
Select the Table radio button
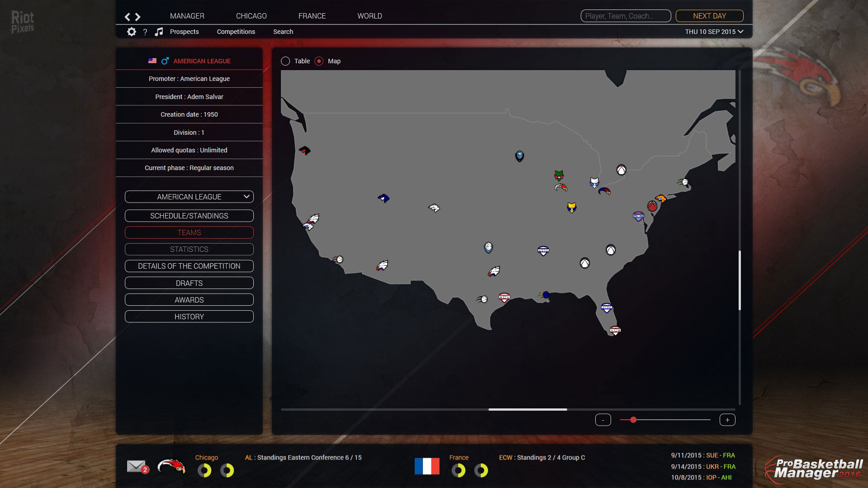point(285,61)
